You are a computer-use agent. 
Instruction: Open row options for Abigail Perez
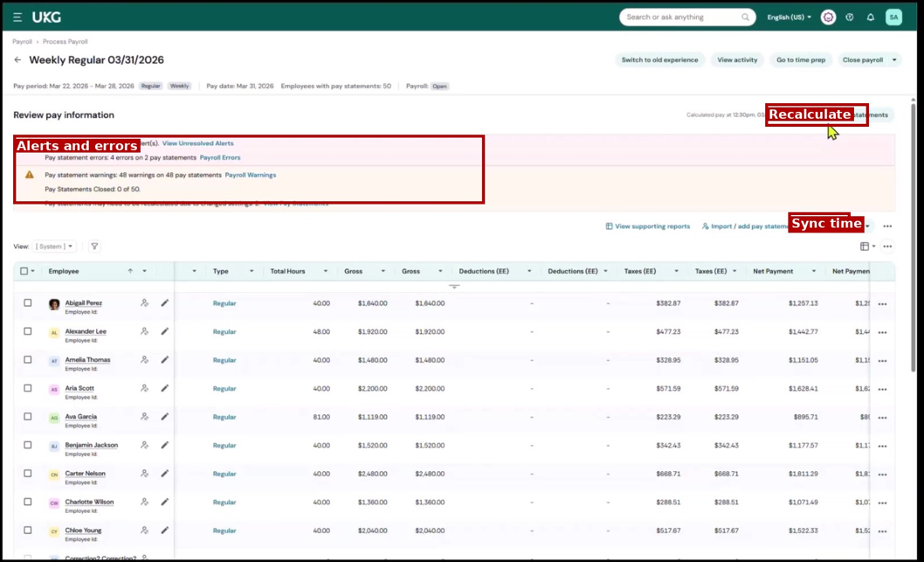[x=882, y=303]
